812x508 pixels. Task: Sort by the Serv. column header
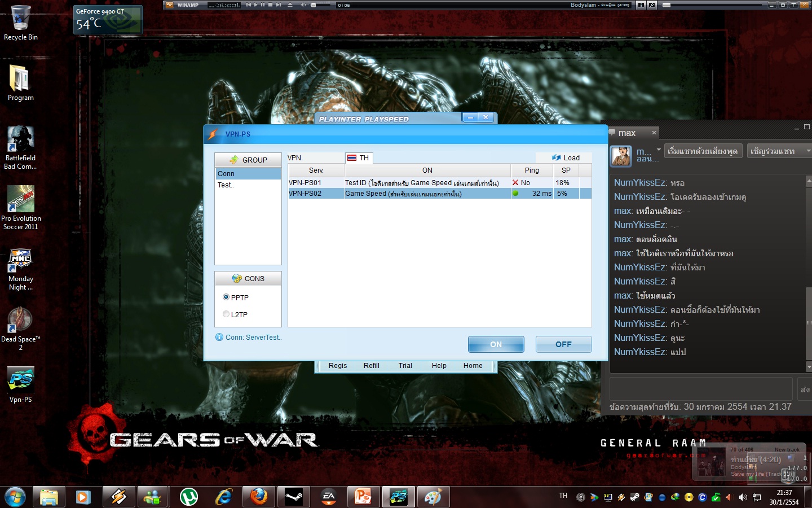316,170
